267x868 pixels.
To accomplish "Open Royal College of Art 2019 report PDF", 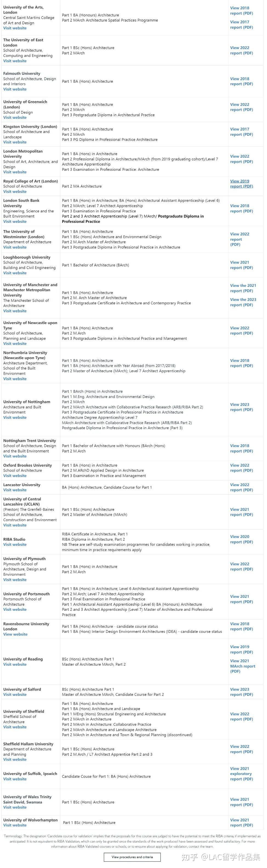I will pos(241,184).
